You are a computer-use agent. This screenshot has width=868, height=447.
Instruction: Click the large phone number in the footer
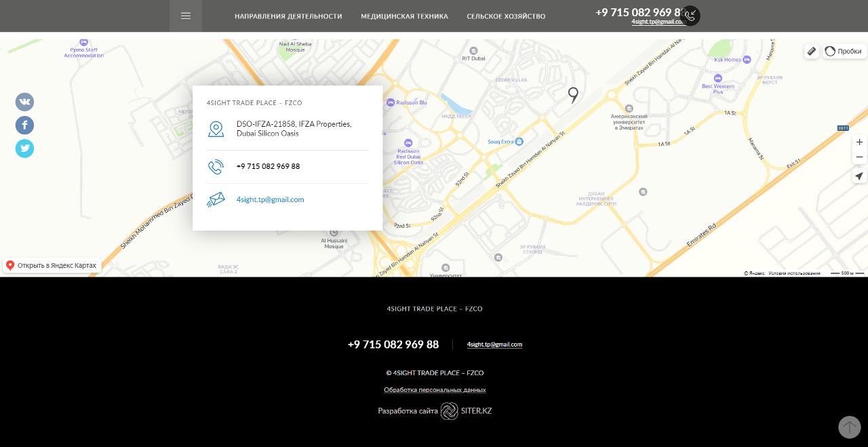coord(393,345)
